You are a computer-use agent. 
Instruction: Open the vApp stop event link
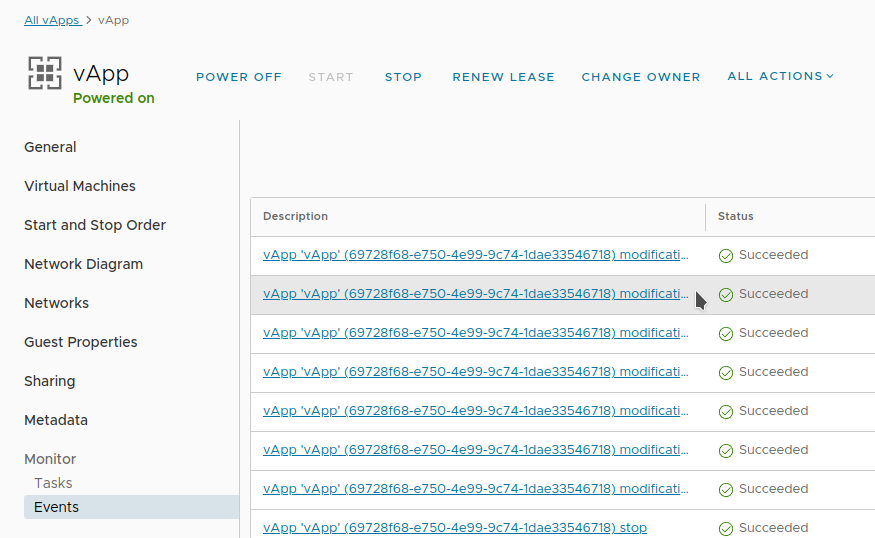coord(455,527)
